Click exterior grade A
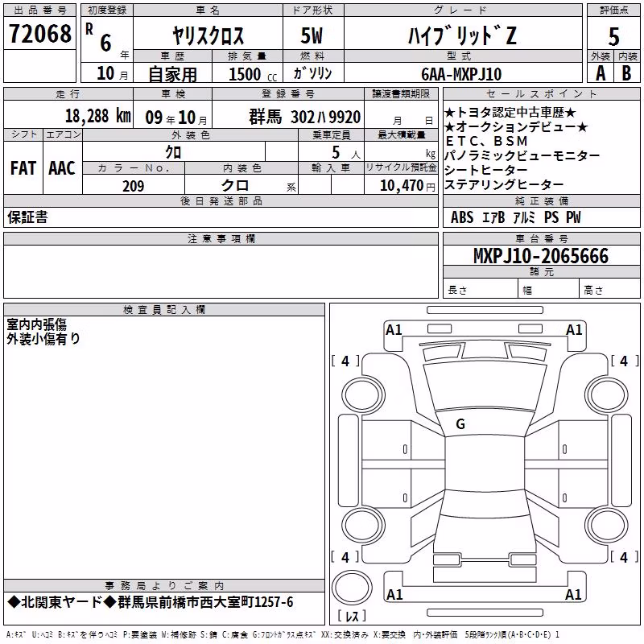 [601, 73]
